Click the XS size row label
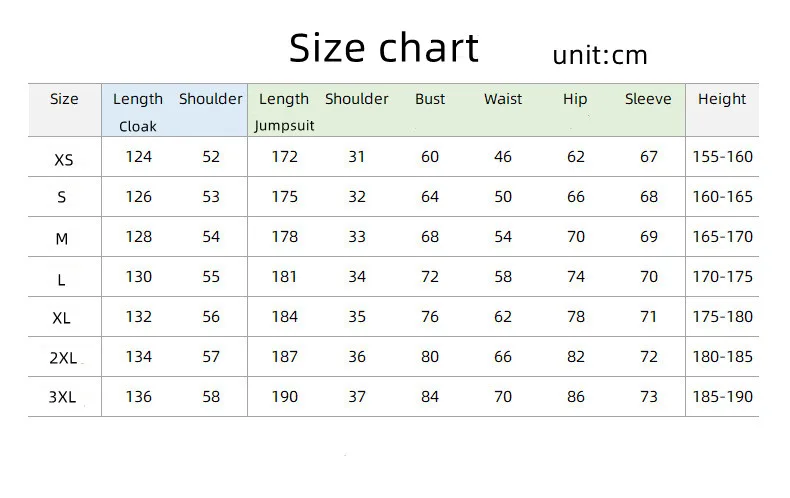 [x=63, y=160]
